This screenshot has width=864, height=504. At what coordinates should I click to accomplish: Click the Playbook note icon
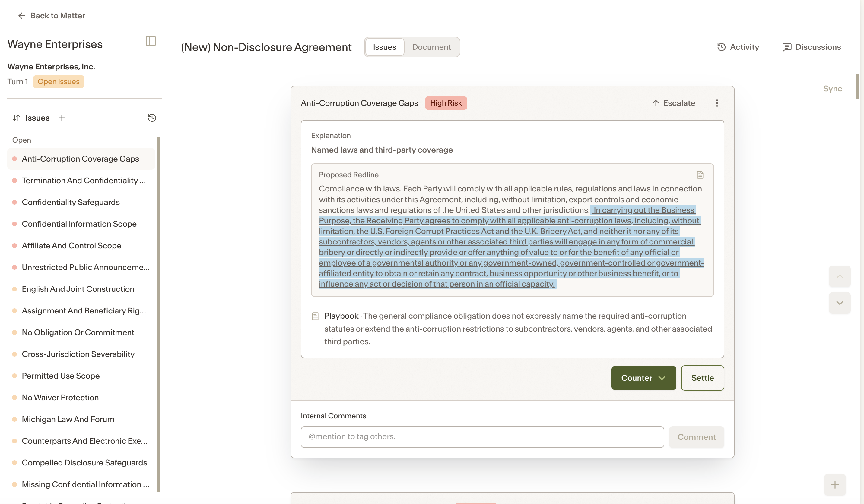tap(315, 316)
